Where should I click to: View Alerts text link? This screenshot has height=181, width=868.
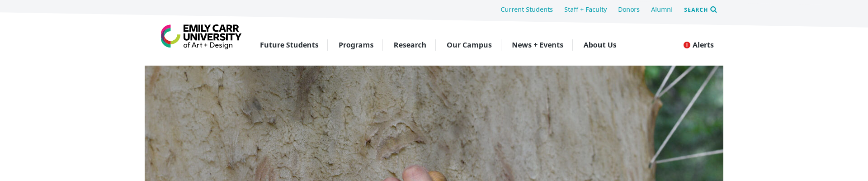[703, 45]
